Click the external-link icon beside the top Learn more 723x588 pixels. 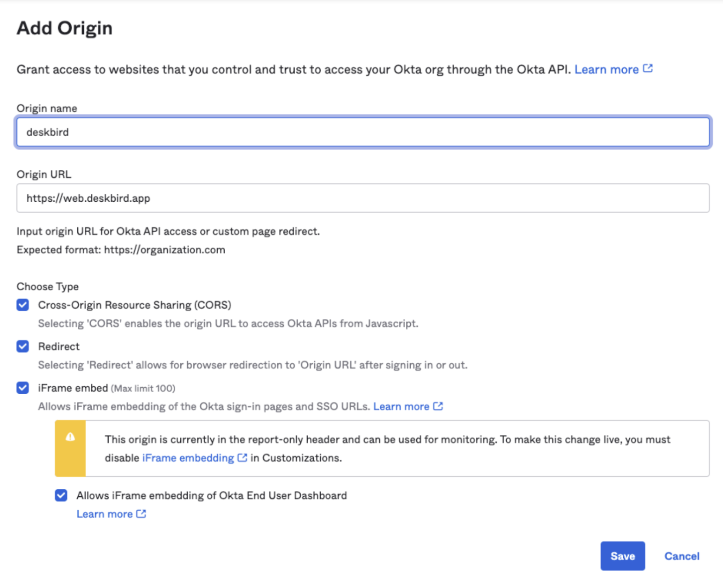648,69
